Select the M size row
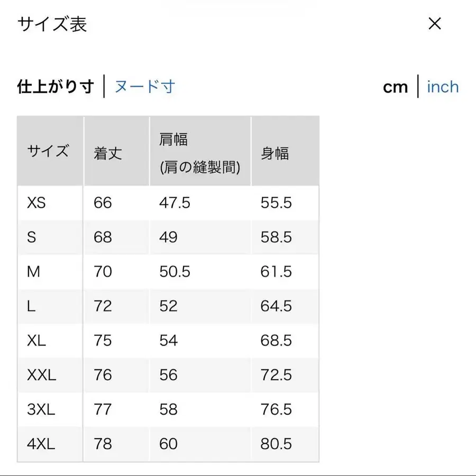 click(34, 271)
